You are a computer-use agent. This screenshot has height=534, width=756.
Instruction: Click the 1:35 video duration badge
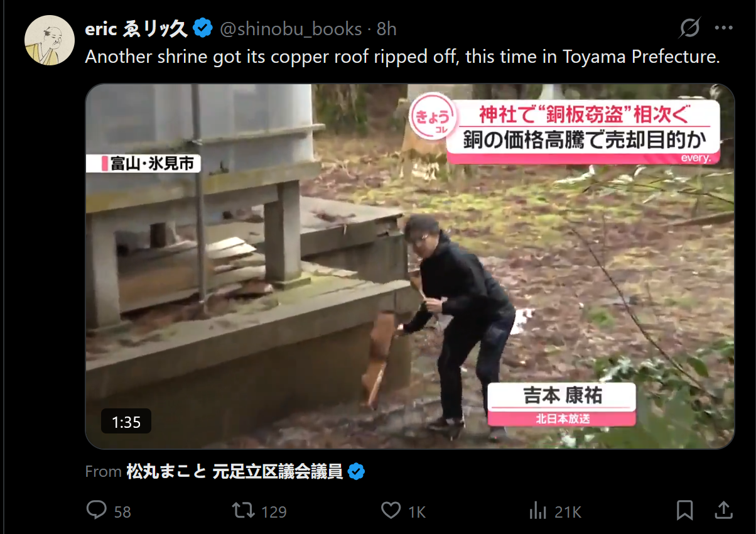[x=126, y=422]
